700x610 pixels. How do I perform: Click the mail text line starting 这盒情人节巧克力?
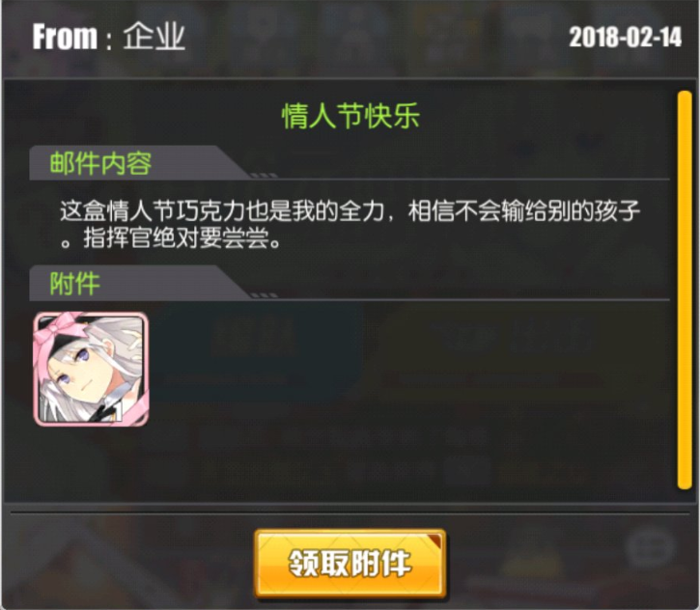[350, 210]
